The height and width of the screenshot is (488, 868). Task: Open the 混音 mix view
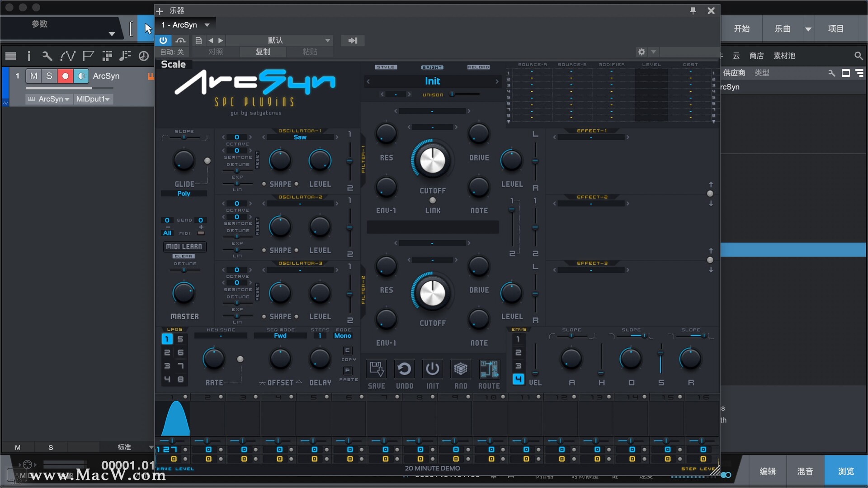[x=805, y=471]
